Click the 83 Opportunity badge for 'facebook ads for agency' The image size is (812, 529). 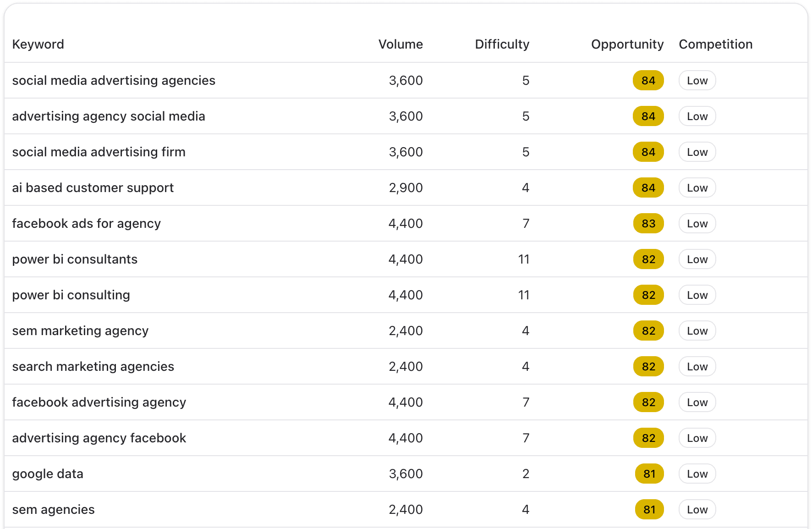(648, 223)
